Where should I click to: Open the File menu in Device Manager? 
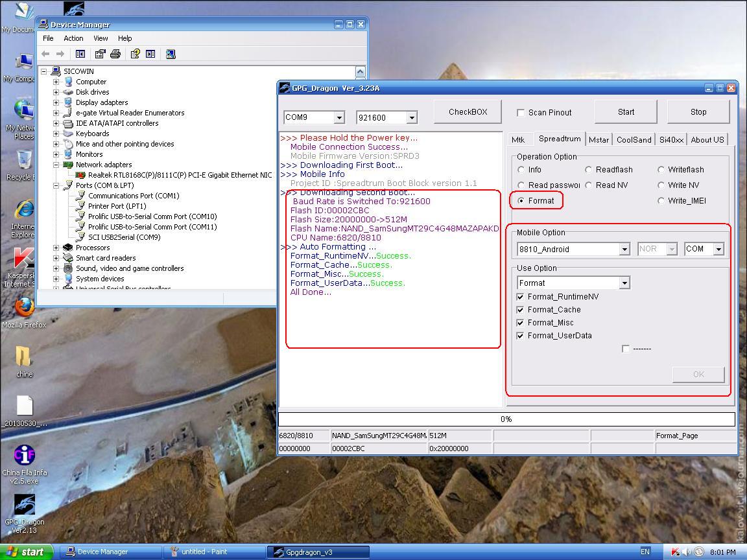[48, 39]
